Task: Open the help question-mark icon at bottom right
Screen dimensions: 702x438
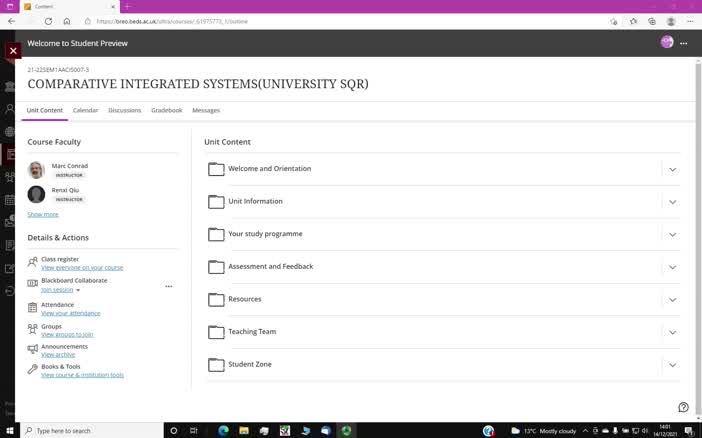Action: (683, 407)
